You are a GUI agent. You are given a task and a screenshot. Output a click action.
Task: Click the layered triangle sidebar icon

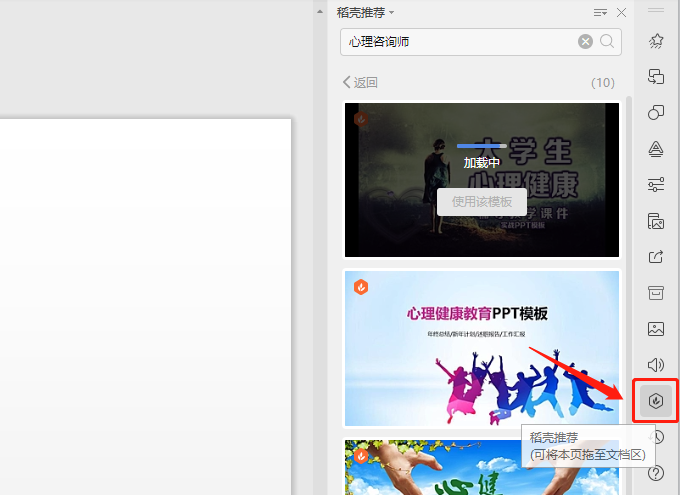pyautogui.click(x=656, y=149)
